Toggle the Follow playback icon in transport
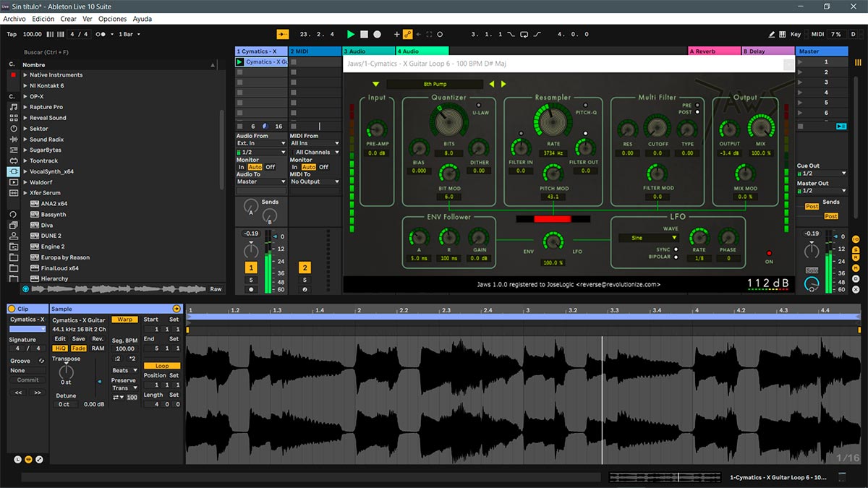868x488 pixels. [283, 34]
